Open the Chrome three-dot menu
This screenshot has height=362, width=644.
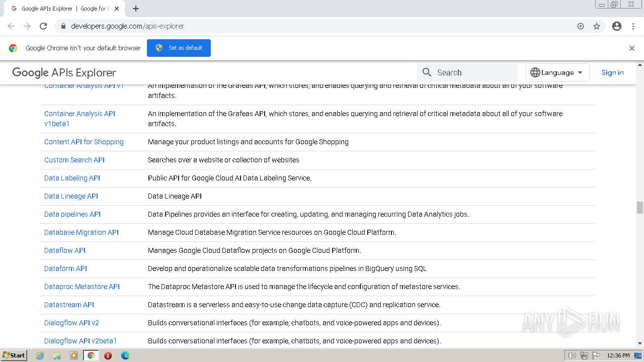[633, 26]
